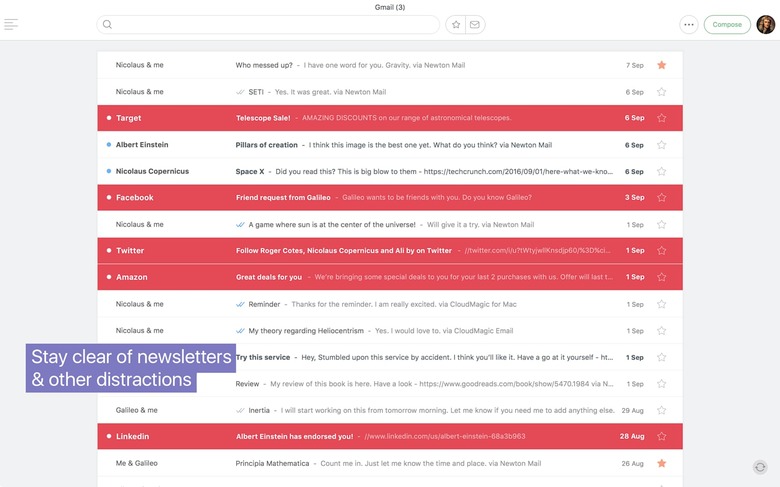
Task: Open the hamburger sidebar menu
Action: (x=11, y=24)
